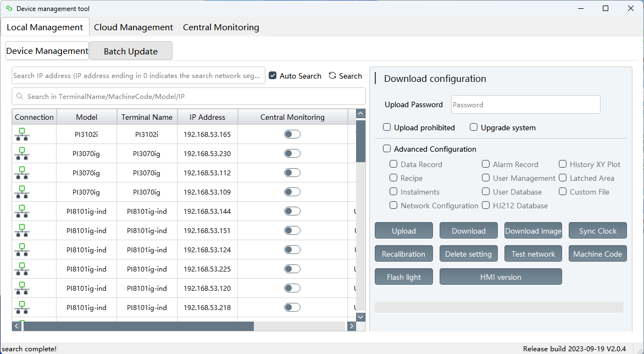Select the User Management checkbox

[x=486, y=178]
